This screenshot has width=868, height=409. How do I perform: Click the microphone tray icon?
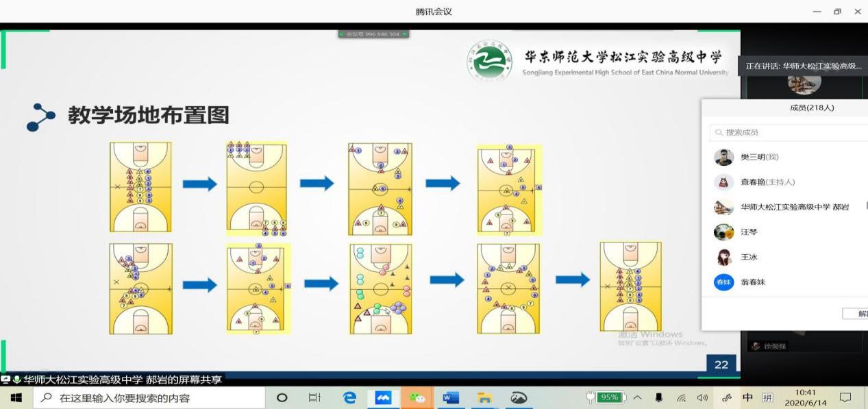coord(659,397)
